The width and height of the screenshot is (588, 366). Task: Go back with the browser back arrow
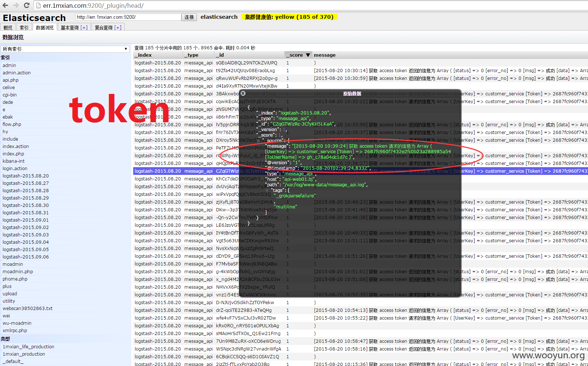click(5, 5)
